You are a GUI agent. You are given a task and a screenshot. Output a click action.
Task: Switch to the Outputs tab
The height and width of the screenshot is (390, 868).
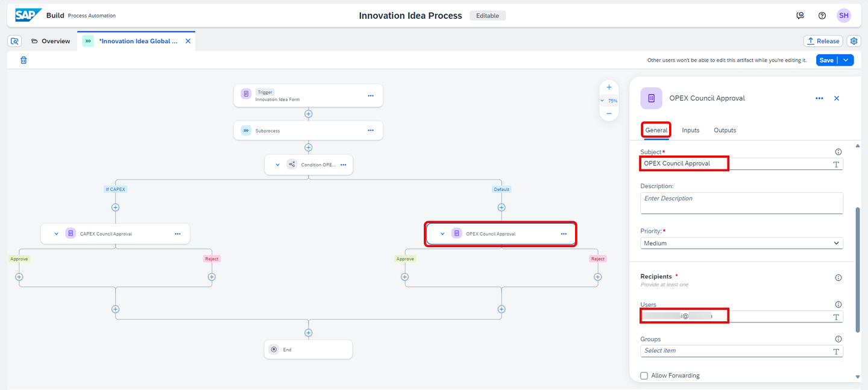(x=725, y=130)
